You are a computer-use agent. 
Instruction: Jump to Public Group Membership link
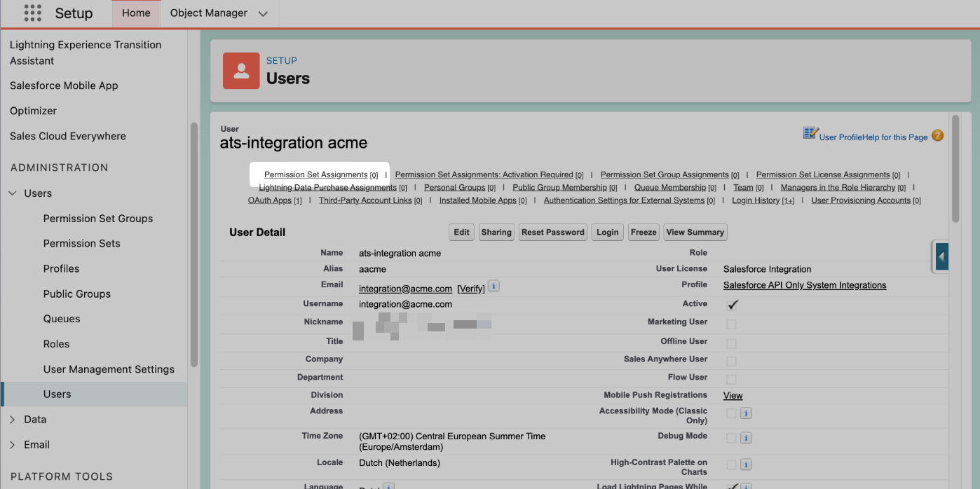tap(559, 188)
